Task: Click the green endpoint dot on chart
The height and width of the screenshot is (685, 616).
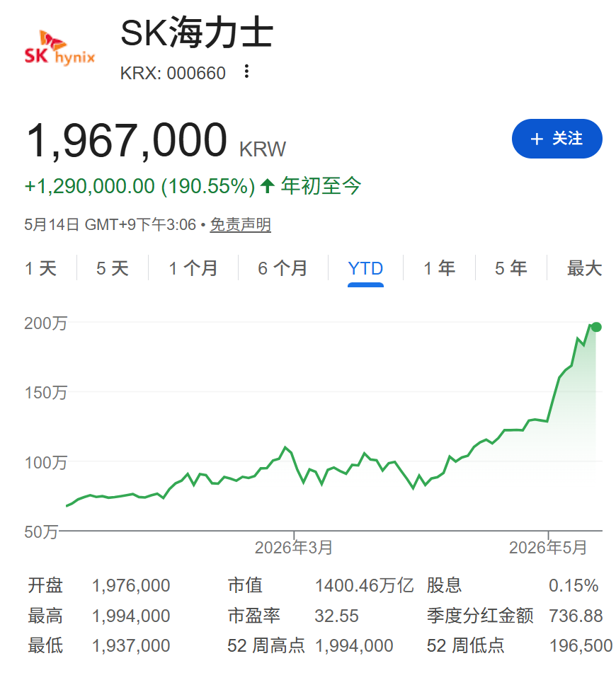Action: pyautogui.click(x=596, y=327)
